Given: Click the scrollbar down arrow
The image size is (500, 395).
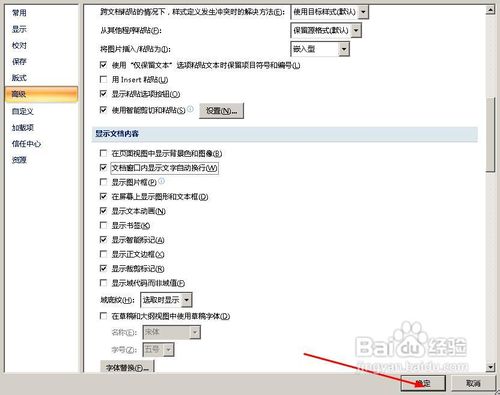Looking at the screenshot, I should [x=490, y=367].
